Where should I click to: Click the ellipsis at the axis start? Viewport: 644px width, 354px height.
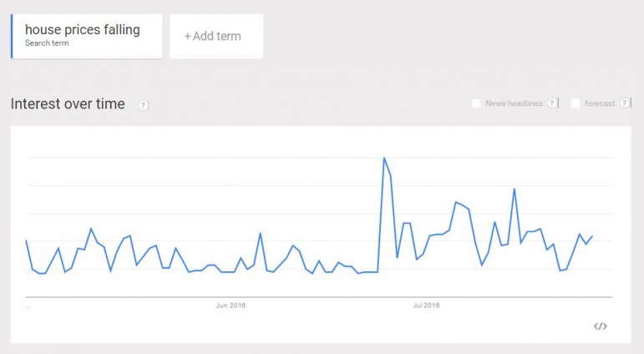pos(28,306)
